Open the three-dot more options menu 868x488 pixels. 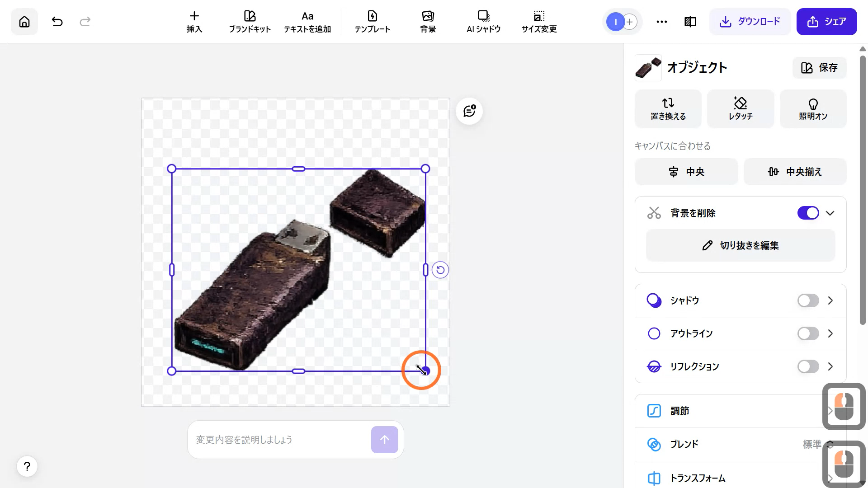coord(661,22)
